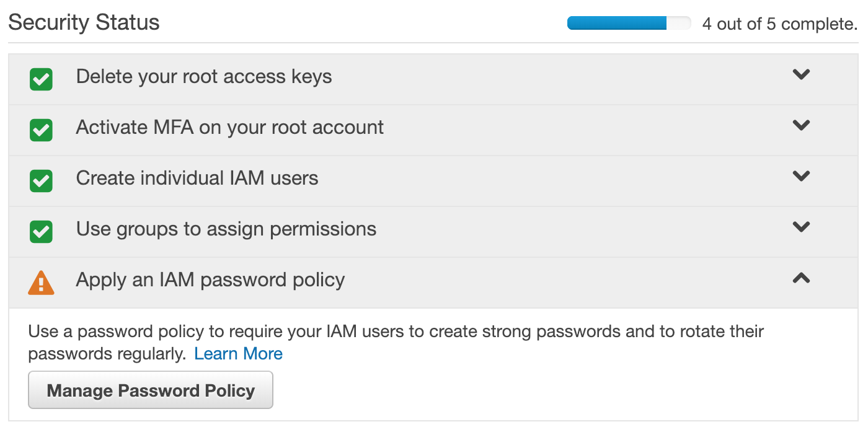
Task: Open the Learn More link
Action: click(x=239, y=354)
